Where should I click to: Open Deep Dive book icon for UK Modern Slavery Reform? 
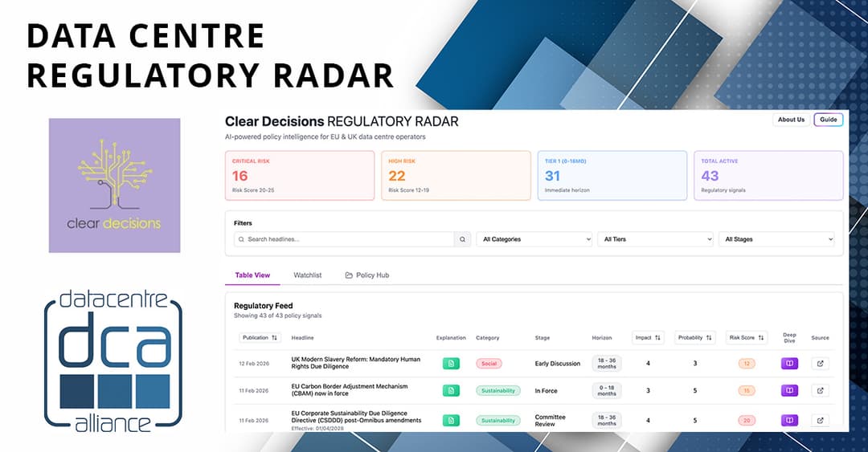pyautogui.click(x=789, y=364)
